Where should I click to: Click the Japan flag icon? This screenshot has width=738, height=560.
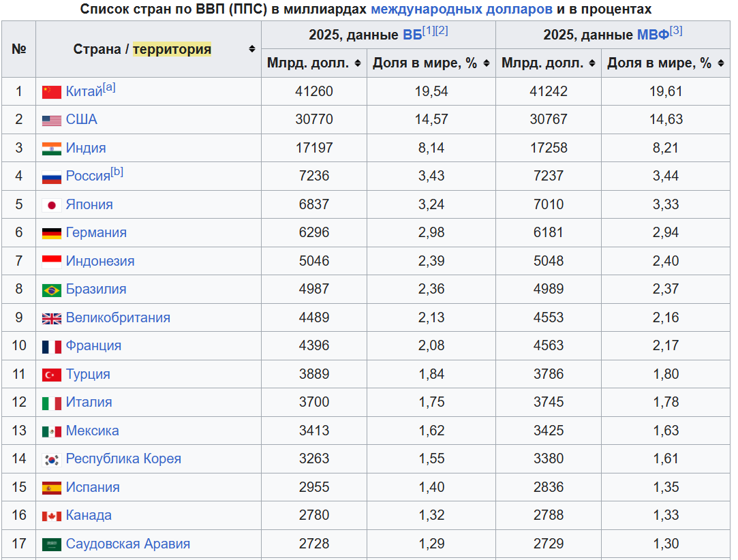[x=52, y=205]
